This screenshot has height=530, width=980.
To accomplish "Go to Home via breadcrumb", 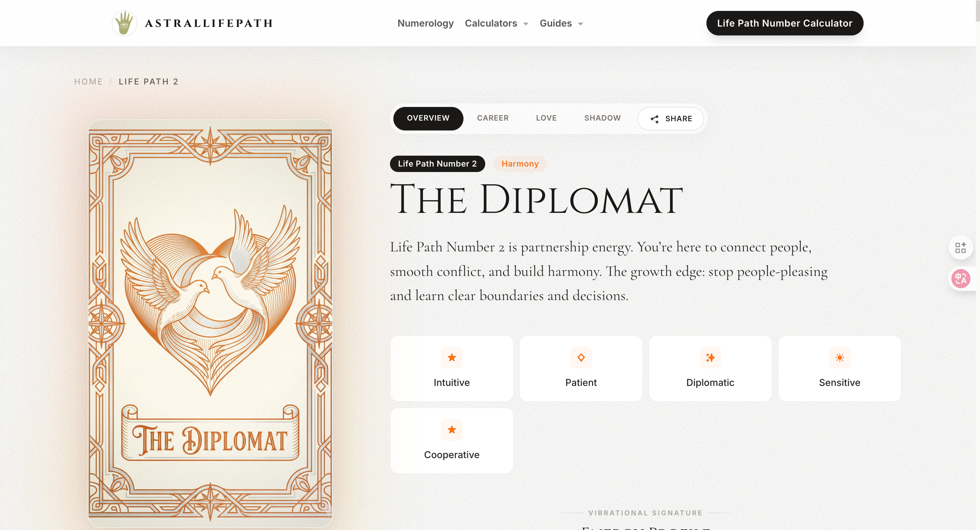I will coord(88,81).
